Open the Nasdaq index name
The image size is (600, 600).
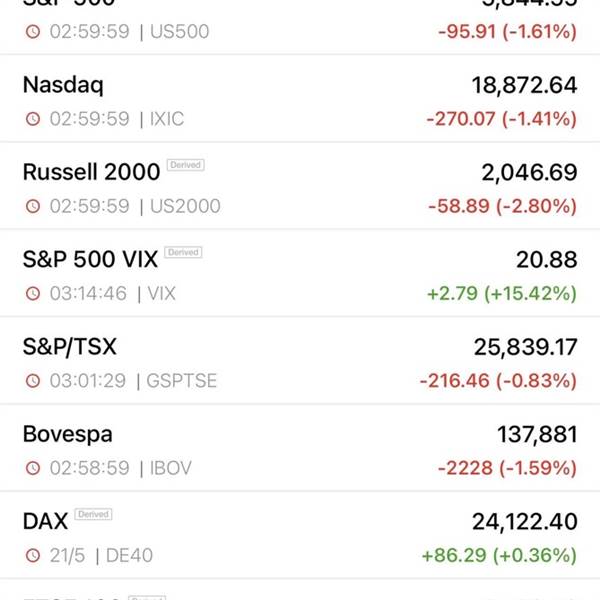coord(63,85)
